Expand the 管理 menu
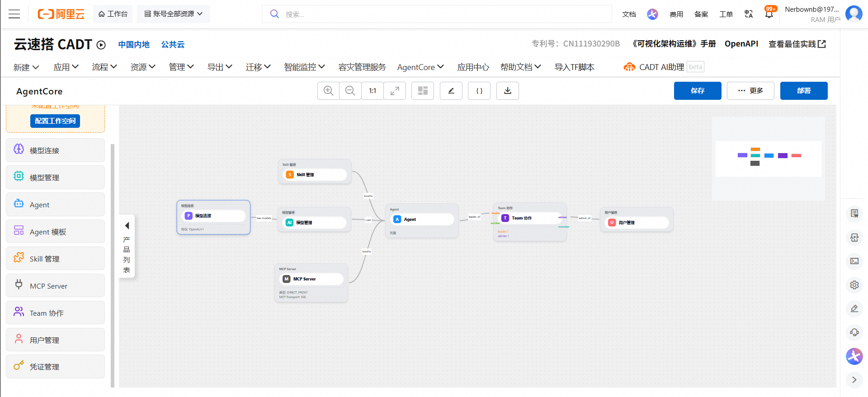The width and height of the screenshot is (868, 397). 181,67
